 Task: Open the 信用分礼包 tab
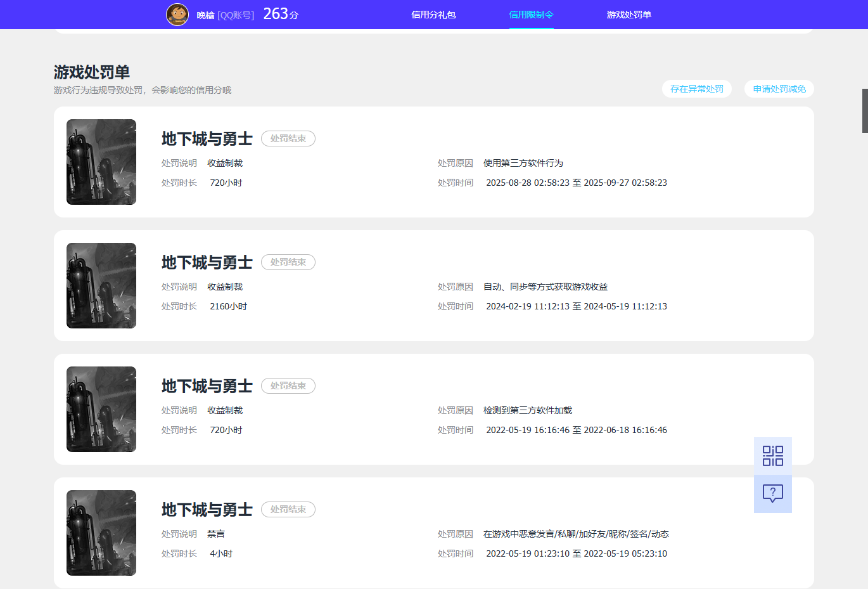tap(433, 15)
